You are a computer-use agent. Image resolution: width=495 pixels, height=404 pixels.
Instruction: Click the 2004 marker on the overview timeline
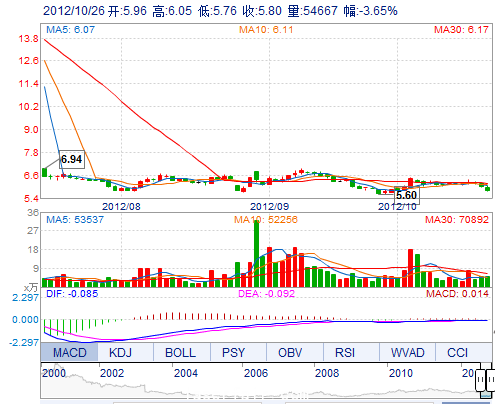[x=186, y=373]
